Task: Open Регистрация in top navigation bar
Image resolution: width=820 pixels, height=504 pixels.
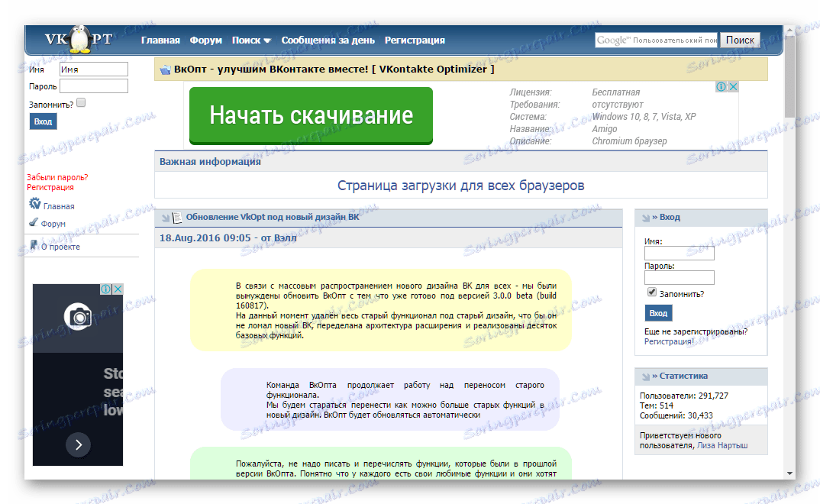Action: [x=415, y=40]
